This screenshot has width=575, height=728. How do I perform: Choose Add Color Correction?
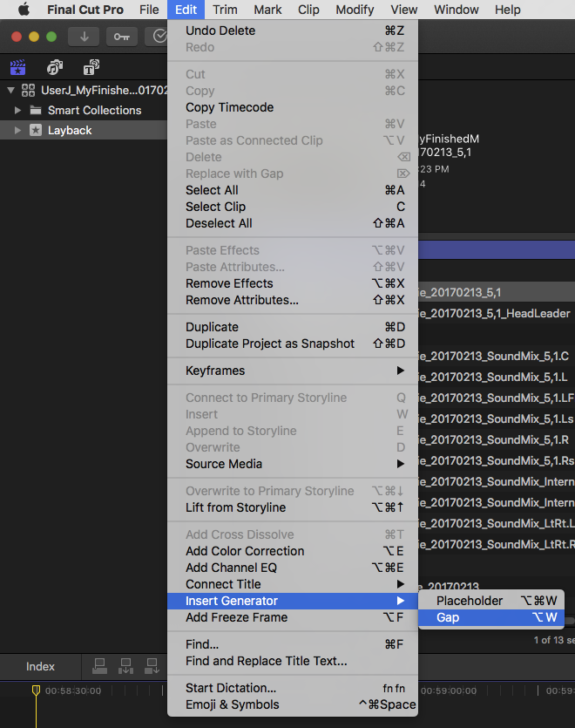(x=293, y=551)
